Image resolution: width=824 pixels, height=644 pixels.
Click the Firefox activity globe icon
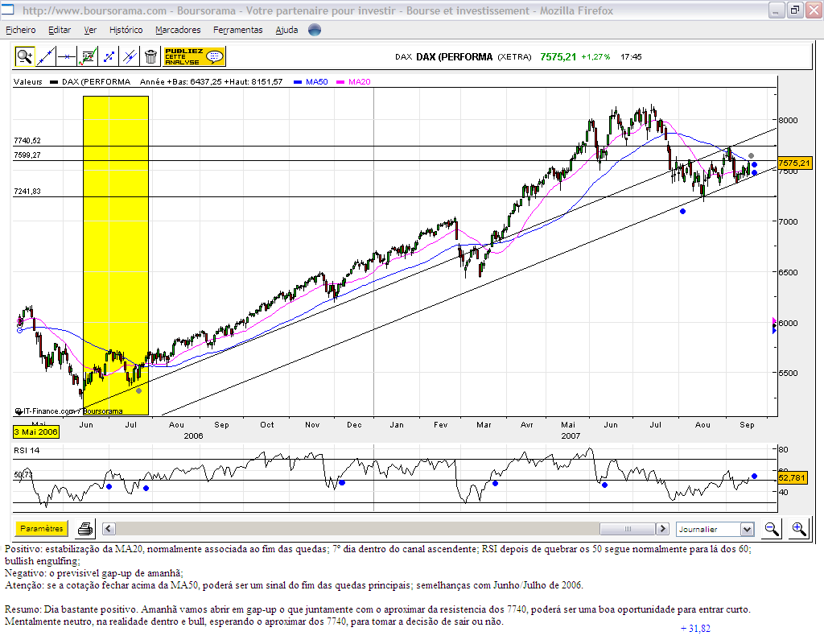[x=315, y=30]
